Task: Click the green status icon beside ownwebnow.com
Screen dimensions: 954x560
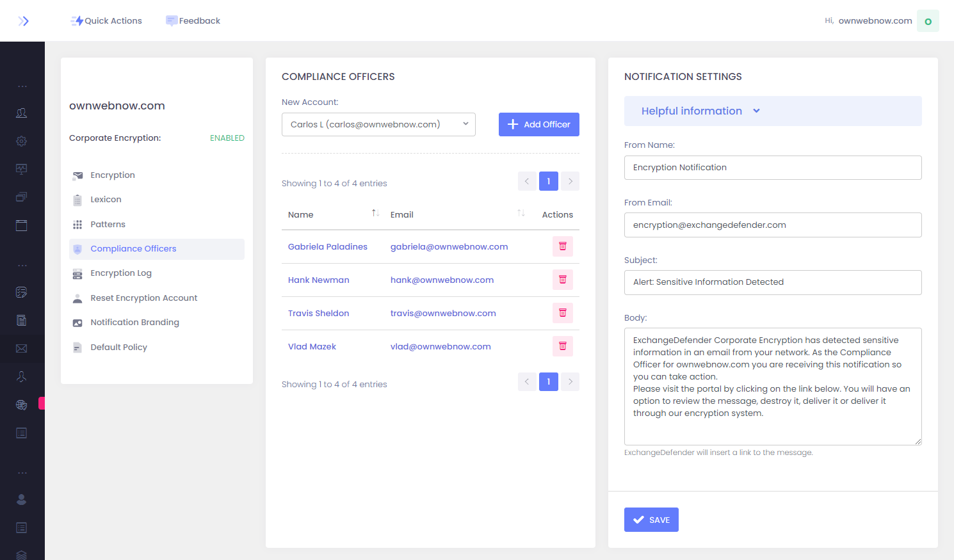Action: 928,20
